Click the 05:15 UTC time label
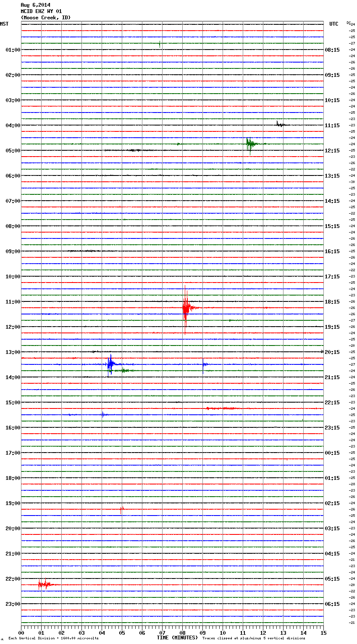The width and height of the screenshot is (357, 644). click(332, 579)
